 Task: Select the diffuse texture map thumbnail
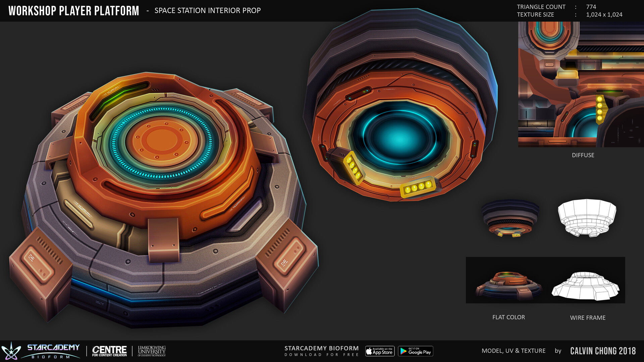(x=581, y=84)
